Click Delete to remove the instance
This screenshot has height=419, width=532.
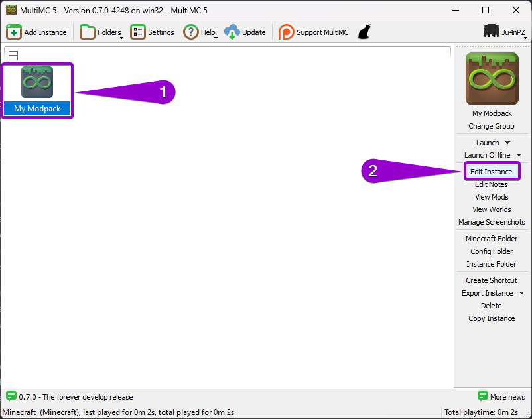pyautogui.click(x=492, y=305)
